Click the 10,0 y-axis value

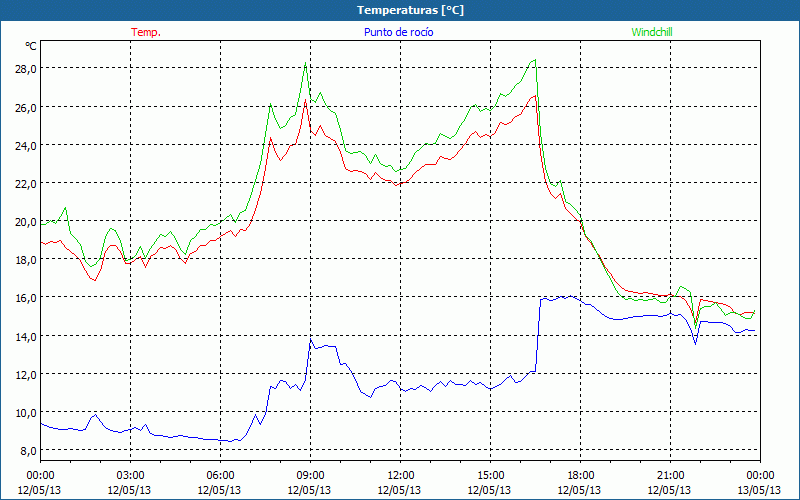click(26, 412)
